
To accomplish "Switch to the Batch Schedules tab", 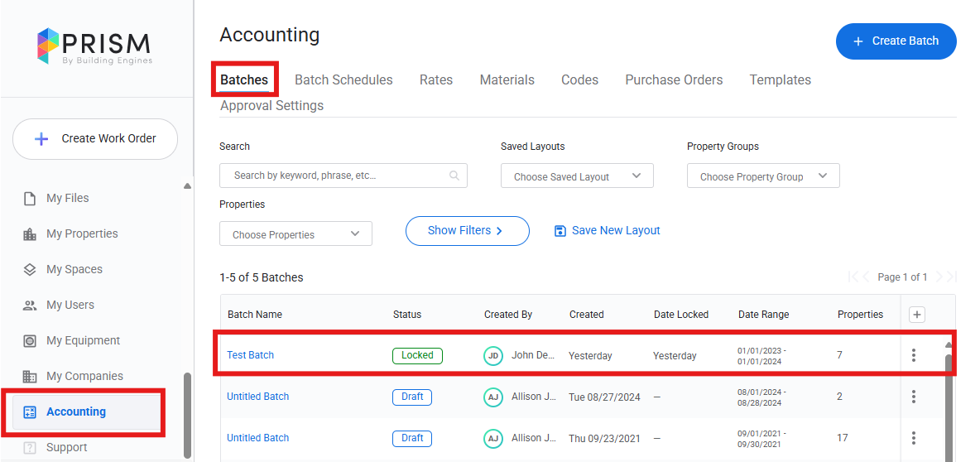I will 343,80.
